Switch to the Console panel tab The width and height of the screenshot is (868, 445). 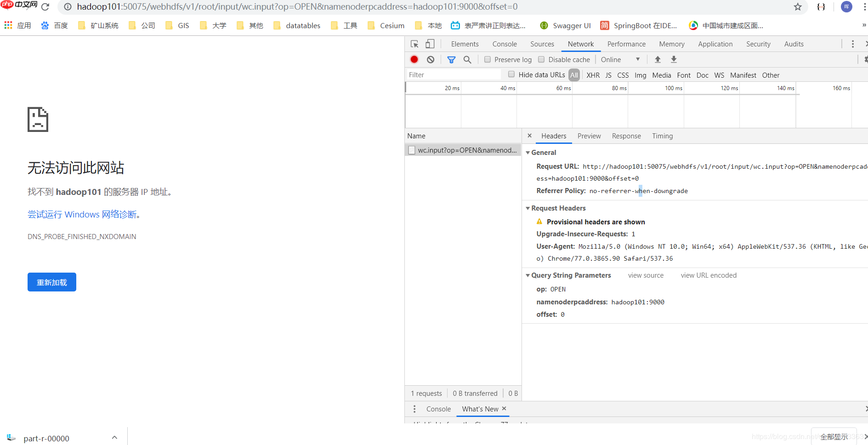tap(504, 44)
